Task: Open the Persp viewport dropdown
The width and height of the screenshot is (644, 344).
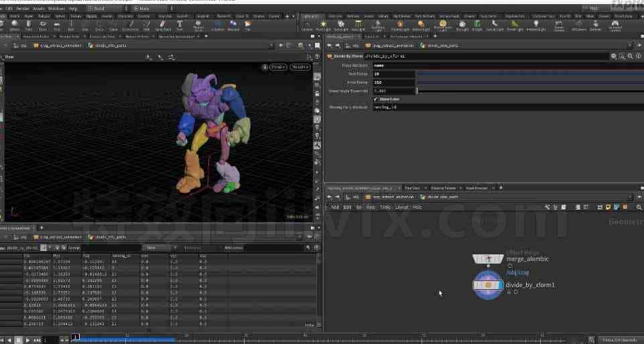Action: (x=278, y=67)
